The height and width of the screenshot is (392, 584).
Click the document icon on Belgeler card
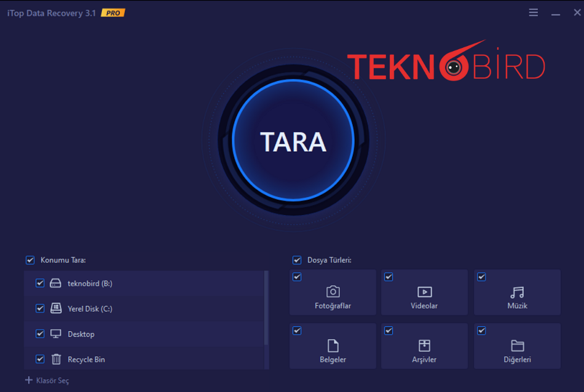click(333, 345)
